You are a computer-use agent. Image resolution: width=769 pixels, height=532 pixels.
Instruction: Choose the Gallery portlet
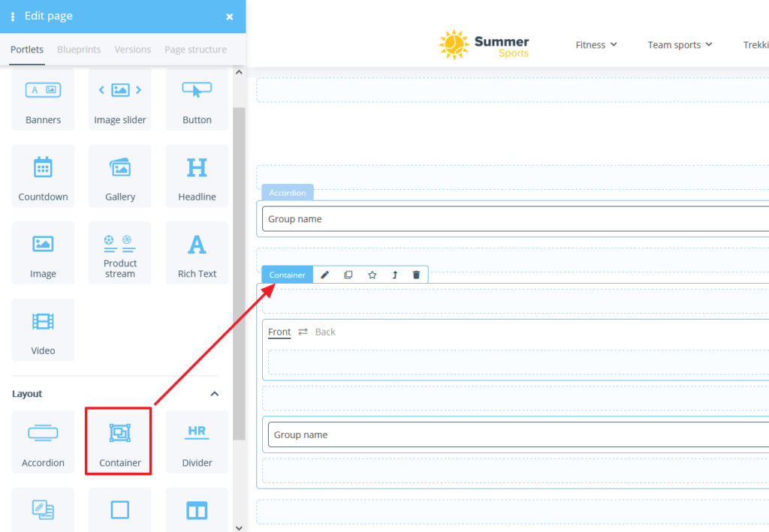(x=120, y=177)
